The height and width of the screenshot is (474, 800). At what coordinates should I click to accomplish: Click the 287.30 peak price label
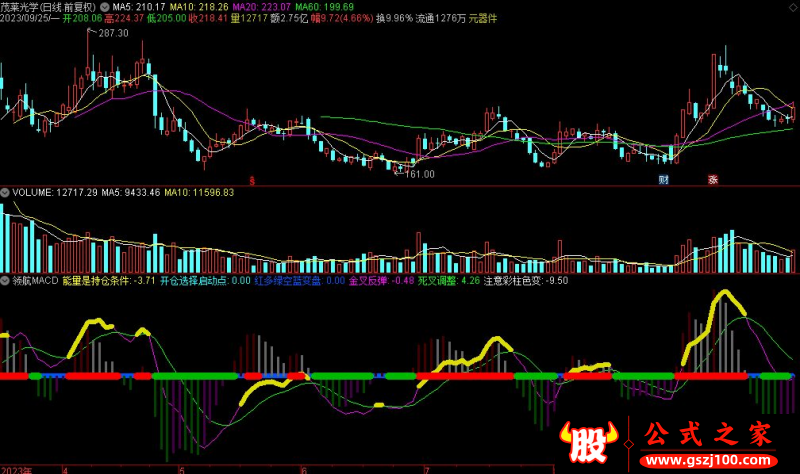pyautogui.click(x=113, y=33)
